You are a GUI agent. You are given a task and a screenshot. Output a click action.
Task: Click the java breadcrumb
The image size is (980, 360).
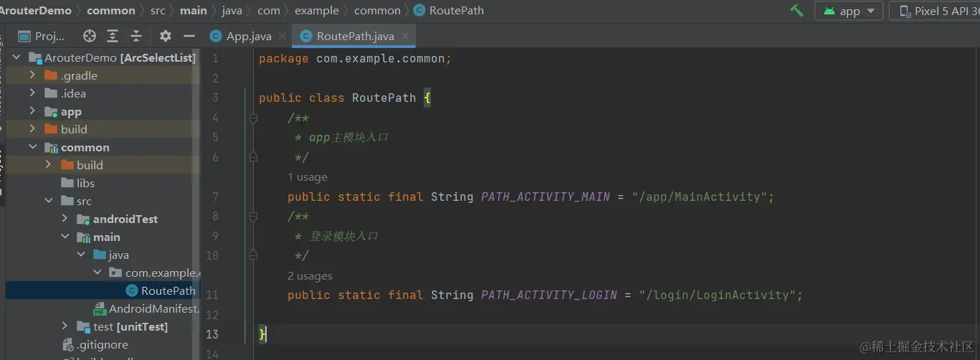(x=232, y=11)
